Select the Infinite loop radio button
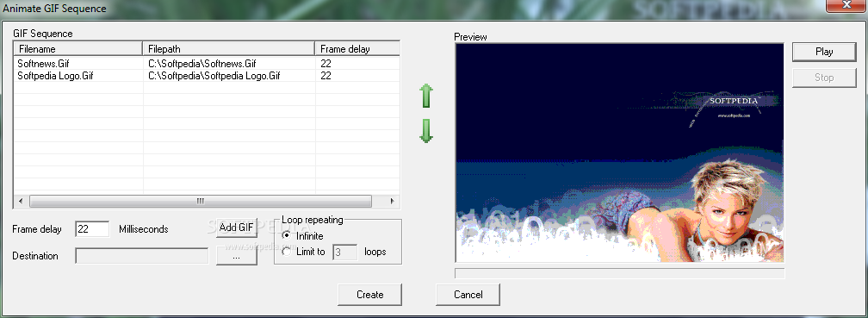This screenshot has height=318, width=868. 287,236
